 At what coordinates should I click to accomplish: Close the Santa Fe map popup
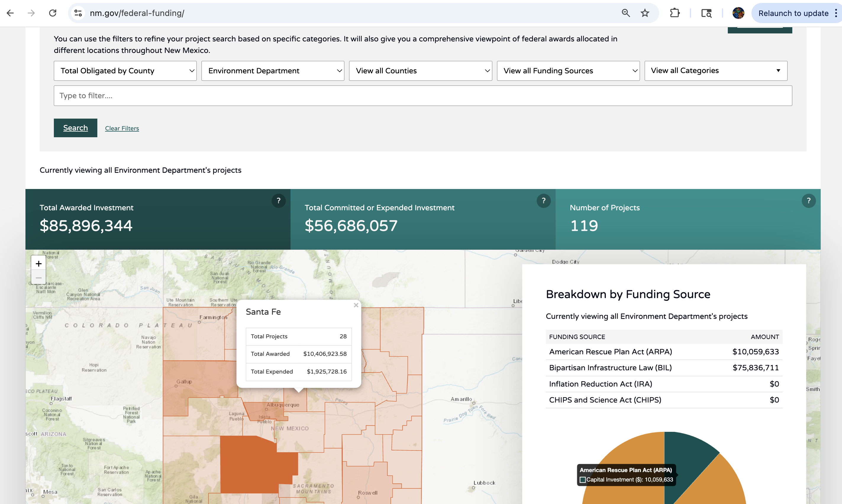point(356,305)
